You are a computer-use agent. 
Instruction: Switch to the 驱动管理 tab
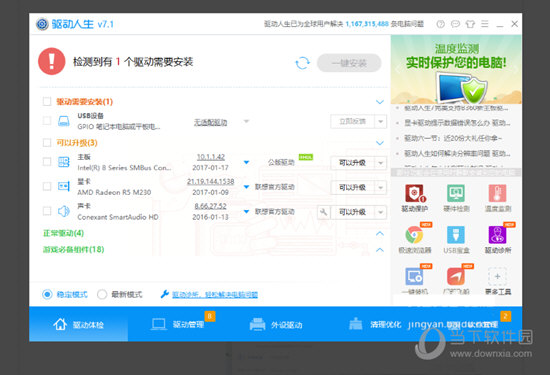pyautogui.click(x=177, y=324)
